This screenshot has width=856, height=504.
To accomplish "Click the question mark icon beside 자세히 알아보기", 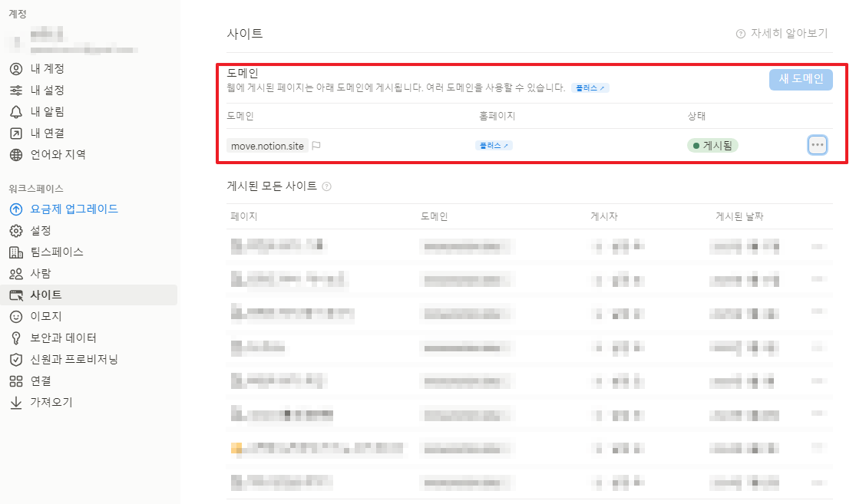I will (x=741, y=34).
